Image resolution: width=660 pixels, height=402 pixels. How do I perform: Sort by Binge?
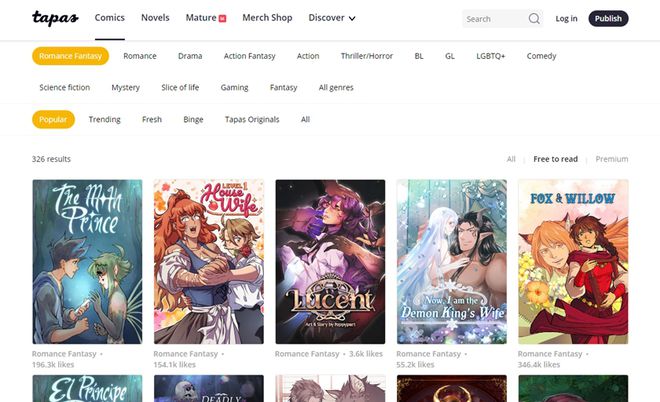(x=193, y=120)
